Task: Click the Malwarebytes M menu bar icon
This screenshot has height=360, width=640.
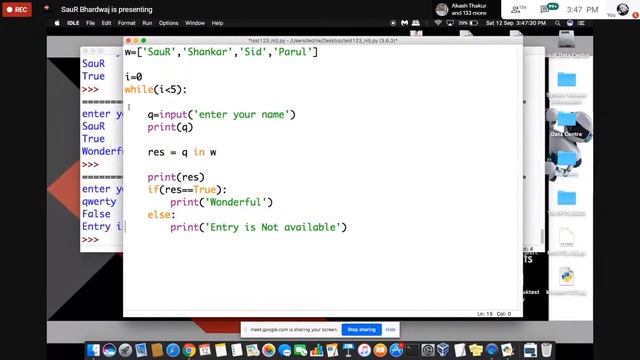Action: pyautogui.click(x=404, y=23)
